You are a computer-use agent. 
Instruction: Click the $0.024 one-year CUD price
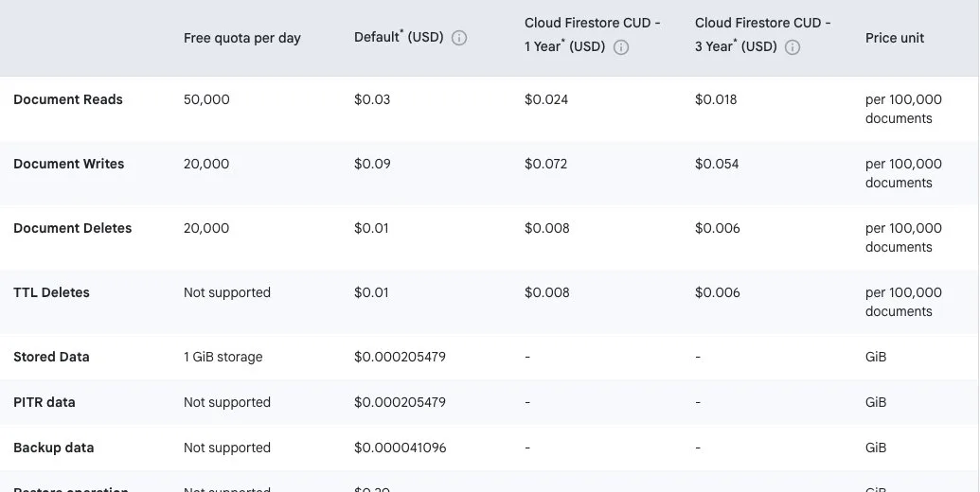(x=546, y=100)
